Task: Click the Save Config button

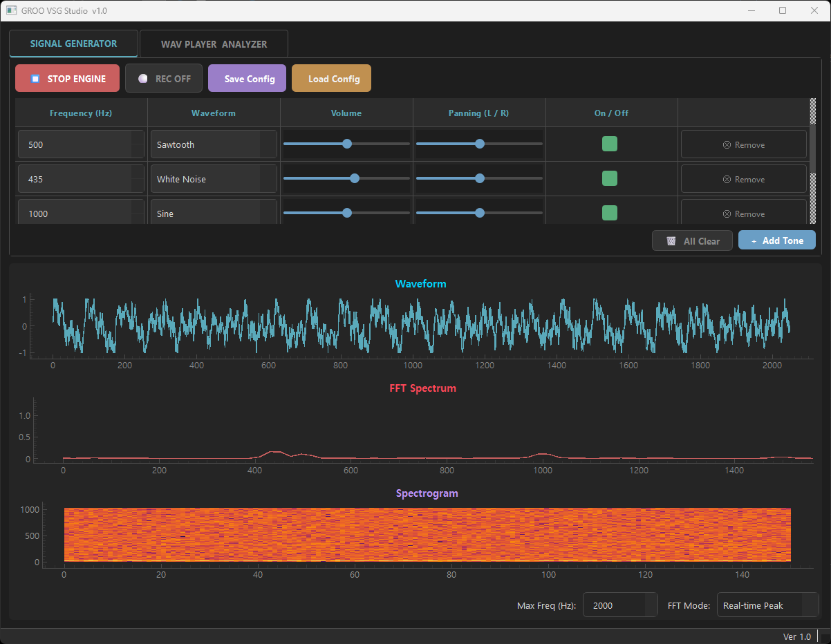Action: pos(247,78)
